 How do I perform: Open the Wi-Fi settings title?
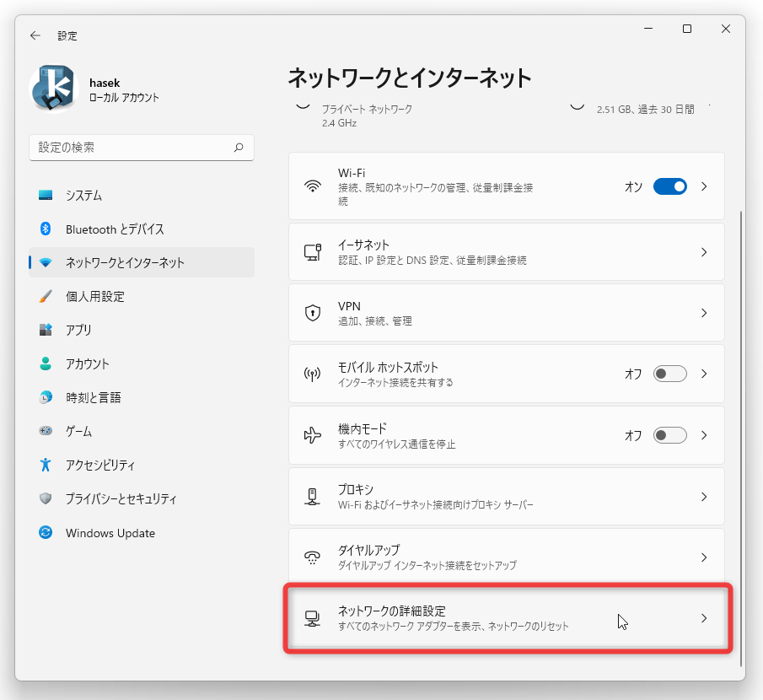coord(352,173)
